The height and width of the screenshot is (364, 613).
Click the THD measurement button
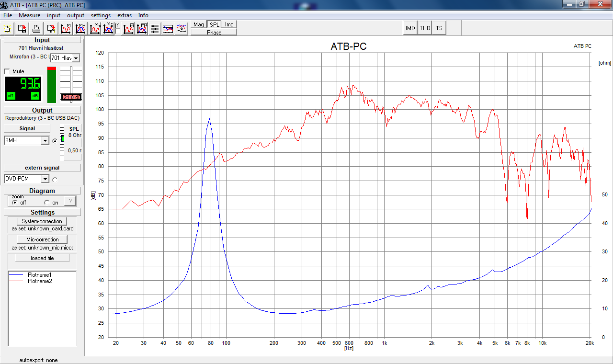[425, 28]
